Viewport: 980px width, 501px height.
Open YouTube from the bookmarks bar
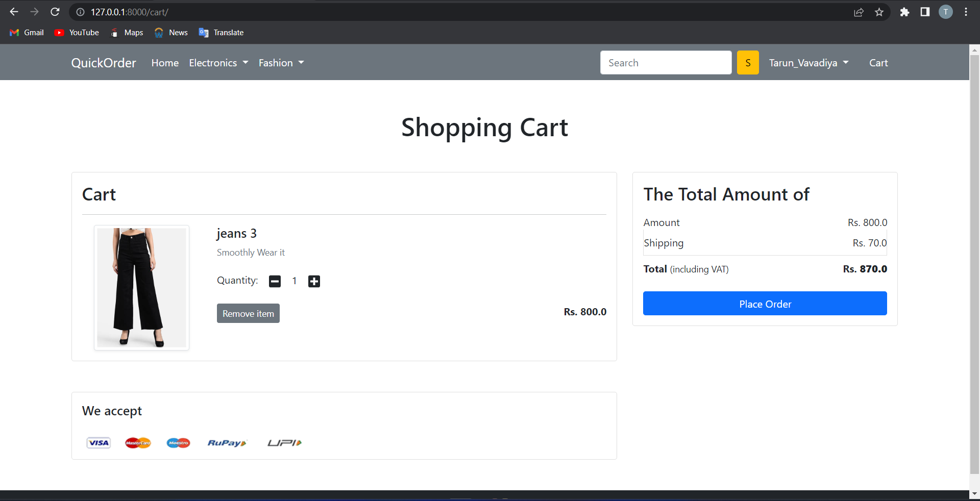[x=77, y=32]
